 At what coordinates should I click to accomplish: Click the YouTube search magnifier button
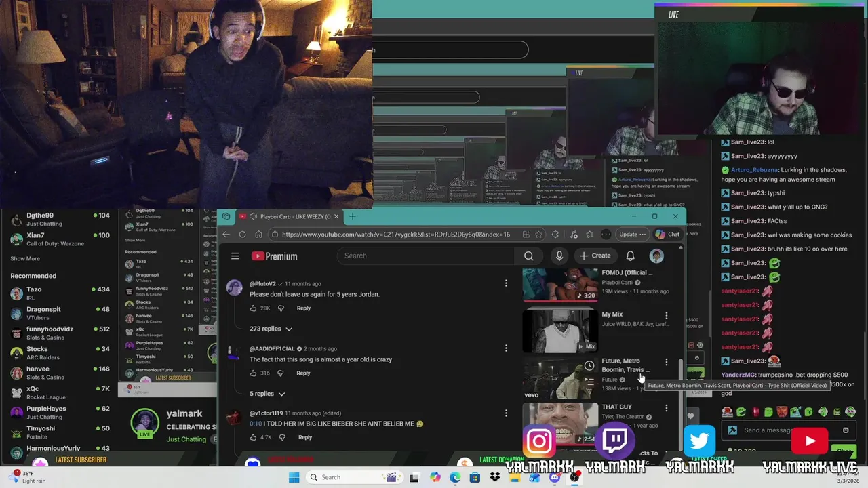pos(529,256)
